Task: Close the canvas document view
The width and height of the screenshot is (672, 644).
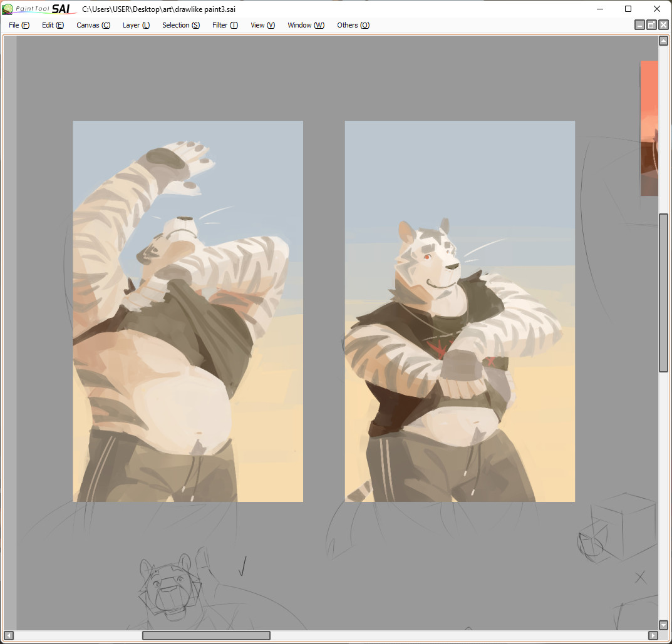Action: click(663, 25)
